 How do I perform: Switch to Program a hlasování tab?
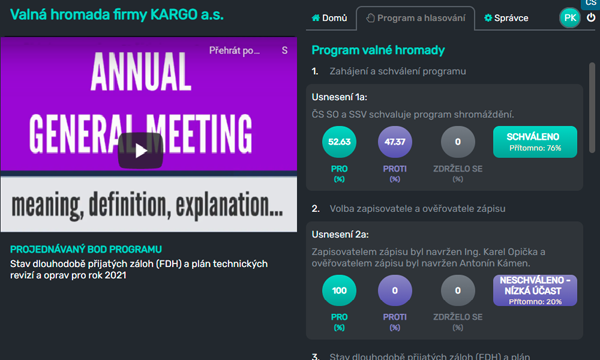coord(416,18)
